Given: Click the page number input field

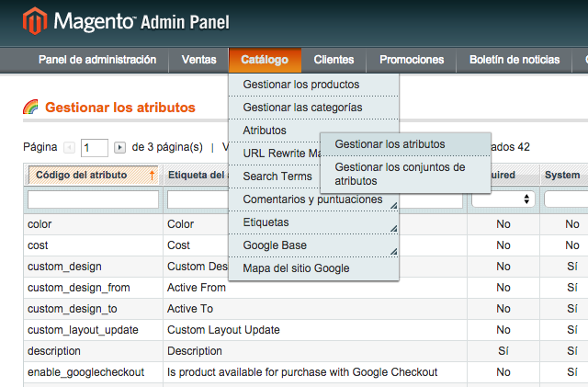Looking at the screenshot, I should click(x=95, y=147).
